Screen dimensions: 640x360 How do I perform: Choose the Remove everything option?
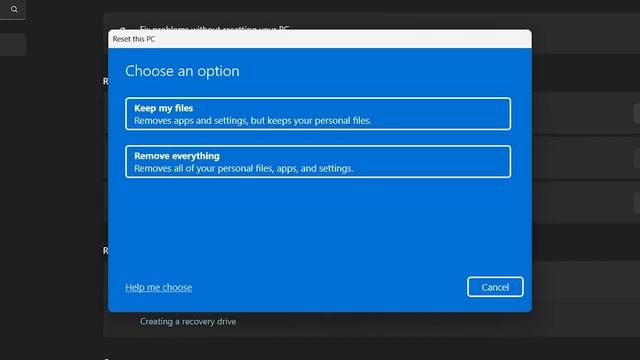[x=318, y=162]
